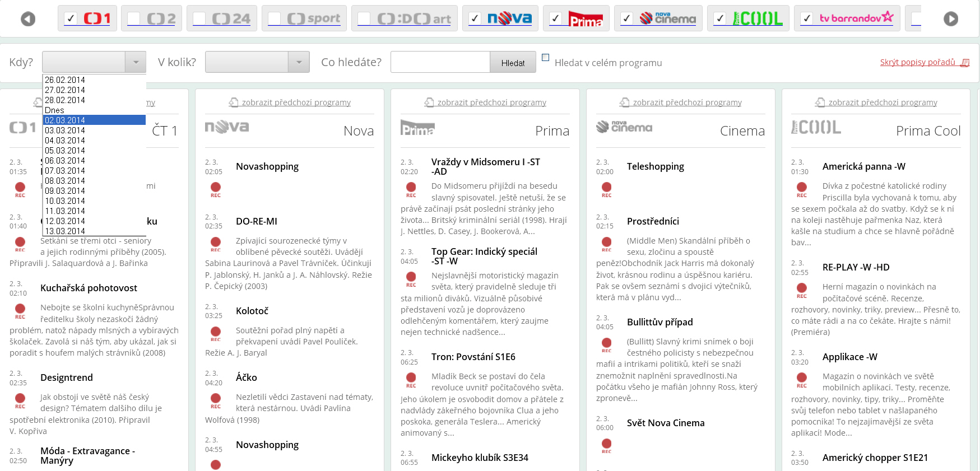Record Bullittův případ with REC icon
This screenshot has height=471, width=980.
607,345
